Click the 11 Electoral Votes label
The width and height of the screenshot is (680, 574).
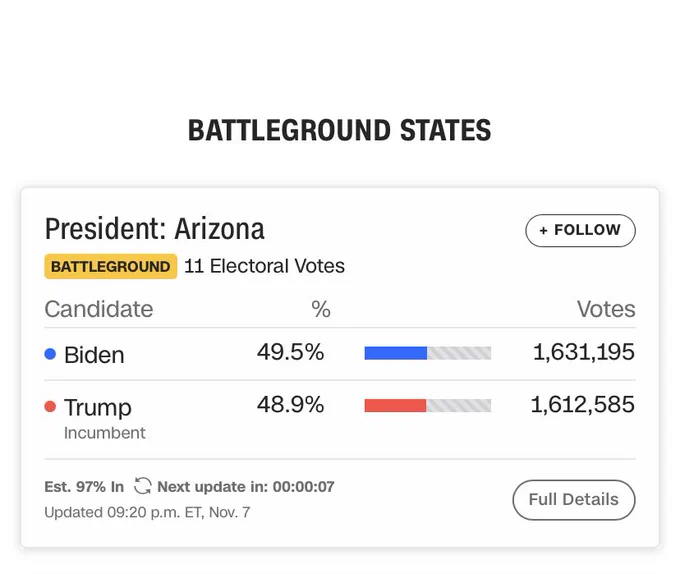click(265, 266)
